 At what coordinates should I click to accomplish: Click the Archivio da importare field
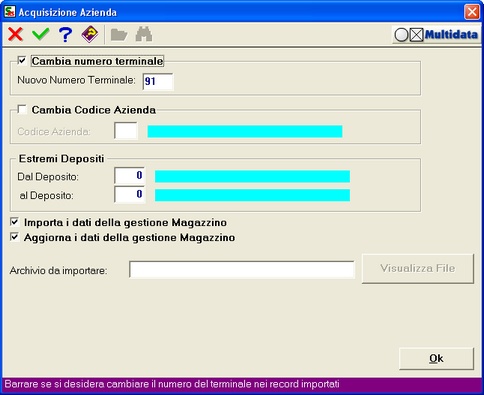click(242, 270)
